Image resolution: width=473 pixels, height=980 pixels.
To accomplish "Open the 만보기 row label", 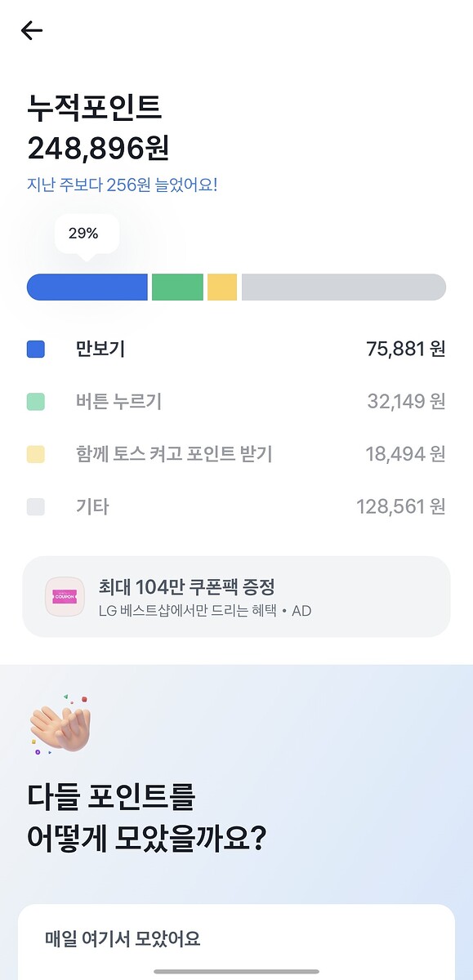I will click(x=100, y=350).
